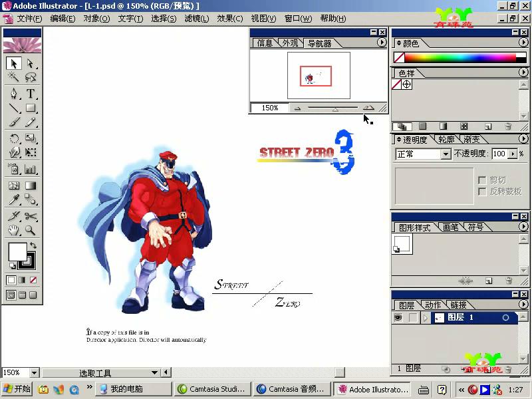The image size is (532, 399).
Task: Open the 文件(F) menu
Action: (29, 19)
